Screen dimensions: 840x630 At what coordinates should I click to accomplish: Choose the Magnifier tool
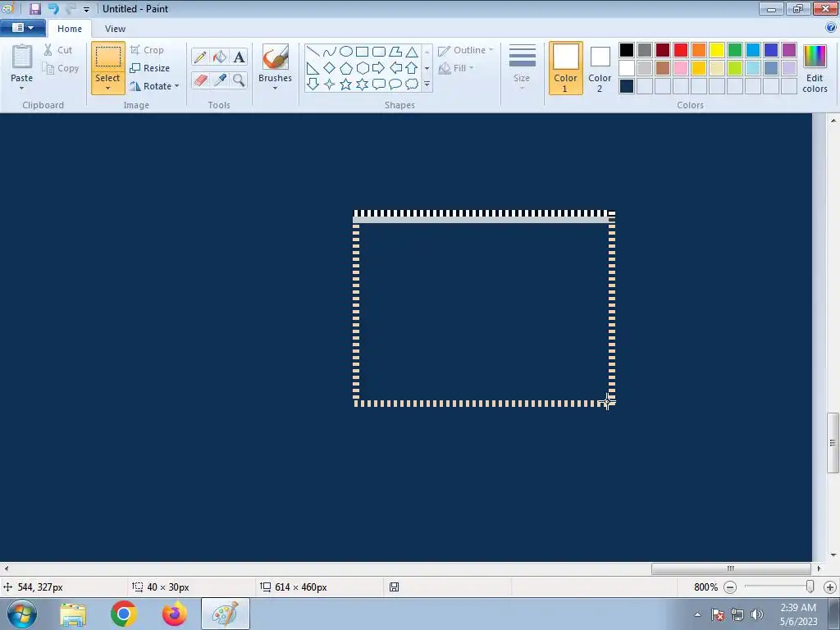click(x=239, y=80)
